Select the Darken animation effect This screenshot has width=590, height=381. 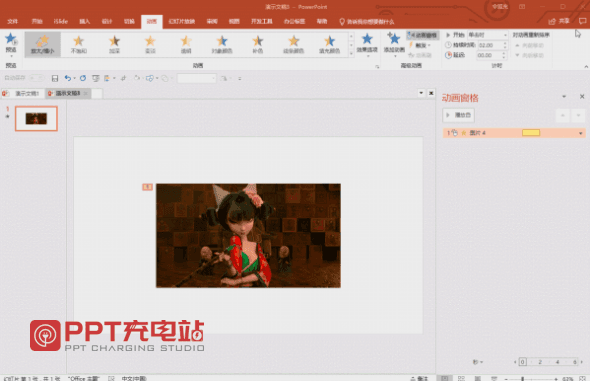pyautogui.click(x=114, y=44)
